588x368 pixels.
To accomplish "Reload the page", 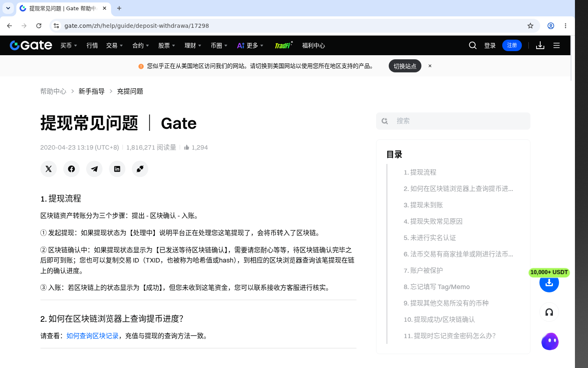I will [39, 26].
